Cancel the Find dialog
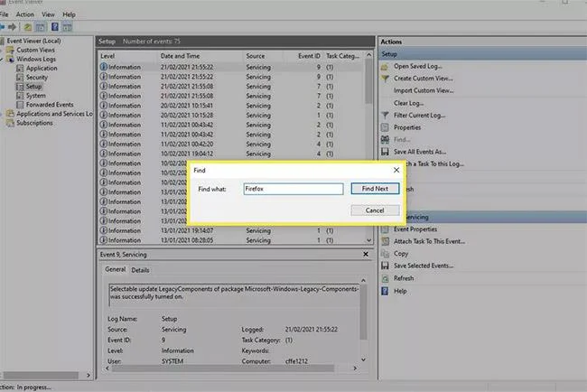This screenshot has height=392, width=587. tap(375, 210)
